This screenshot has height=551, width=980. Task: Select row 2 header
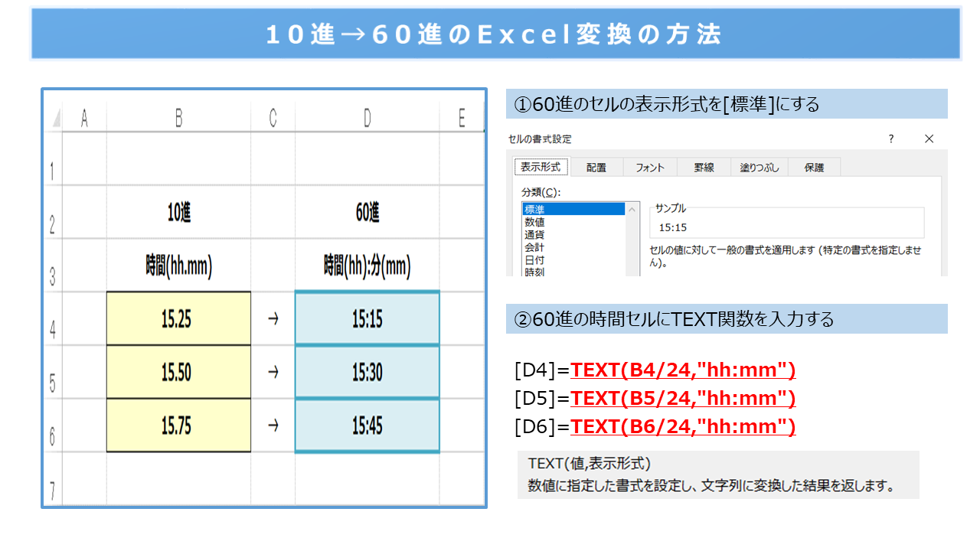53,212
